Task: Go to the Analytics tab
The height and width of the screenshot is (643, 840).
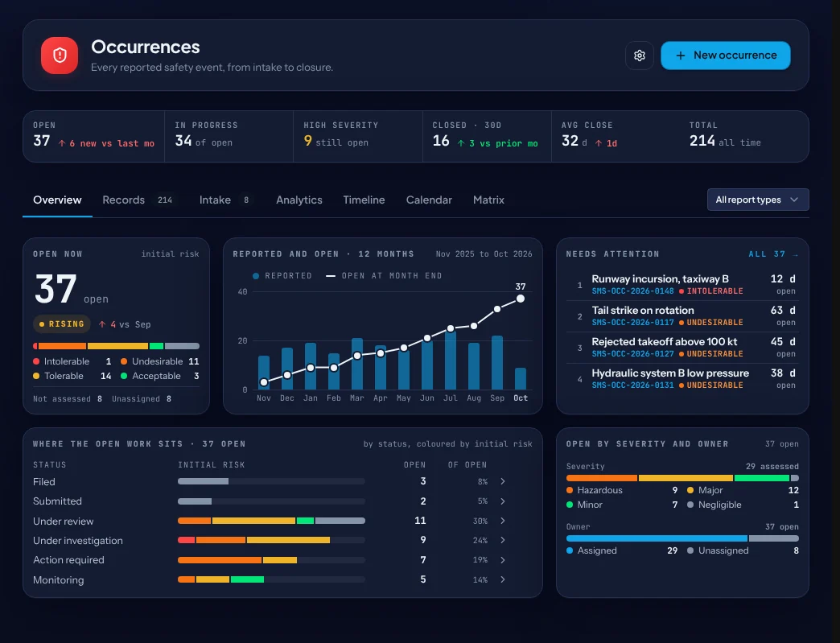Action: (299, 200)
